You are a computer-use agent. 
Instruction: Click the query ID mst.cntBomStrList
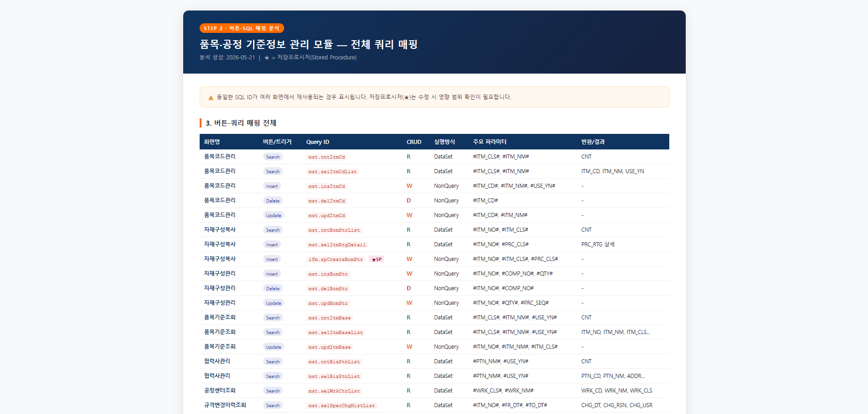click(334, 230)
